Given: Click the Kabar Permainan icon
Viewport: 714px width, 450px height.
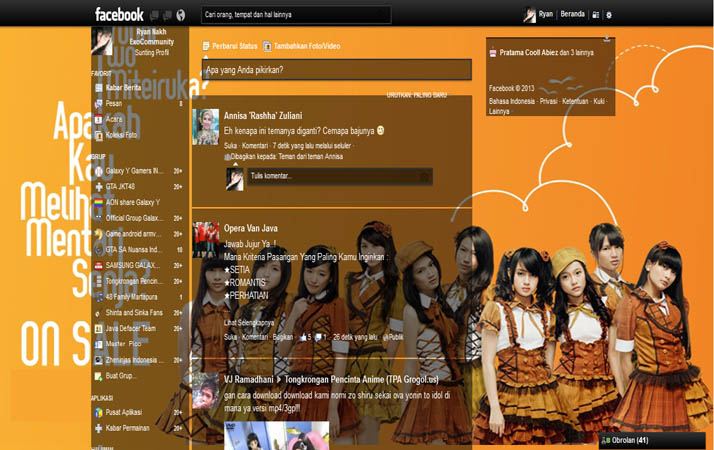Looking at the screenshot, I should 98,429.
